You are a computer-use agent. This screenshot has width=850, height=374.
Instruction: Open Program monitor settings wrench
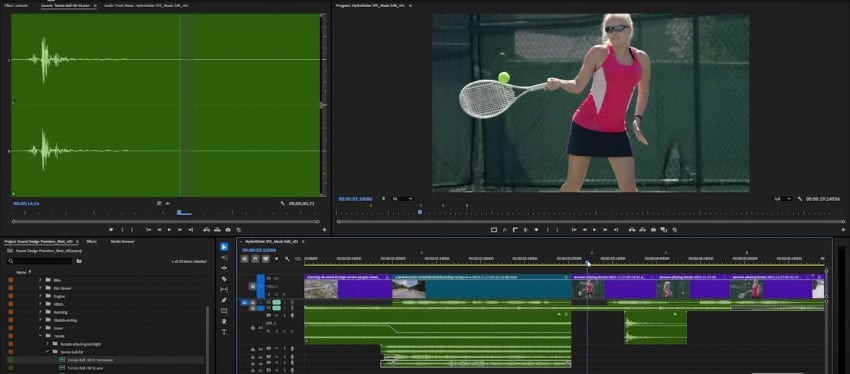click(x=800, y=199)
